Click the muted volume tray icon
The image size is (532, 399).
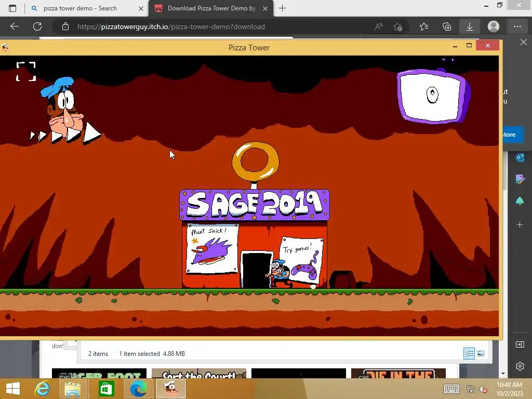pyautogui.click(x=483, y=389)
